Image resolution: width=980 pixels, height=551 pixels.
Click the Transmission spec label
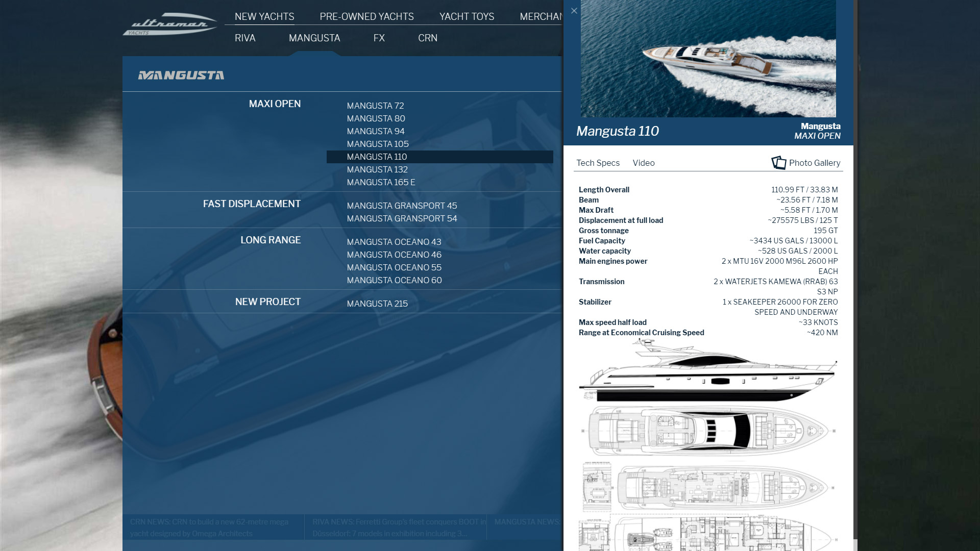coord(601,282)
